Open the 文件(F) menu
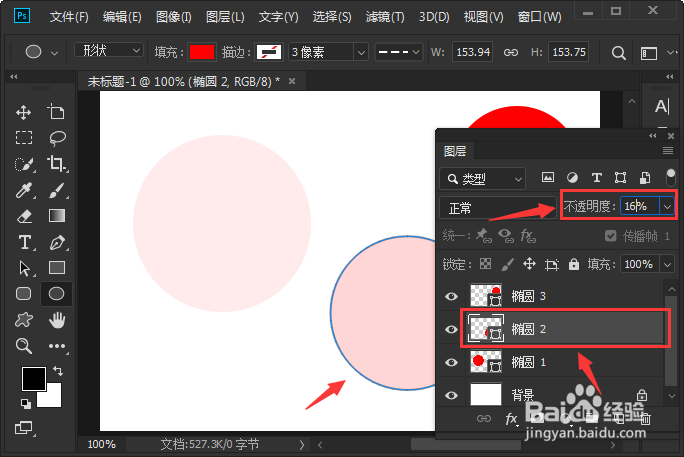The image size is (684, 457). click(x=69, y=17)
